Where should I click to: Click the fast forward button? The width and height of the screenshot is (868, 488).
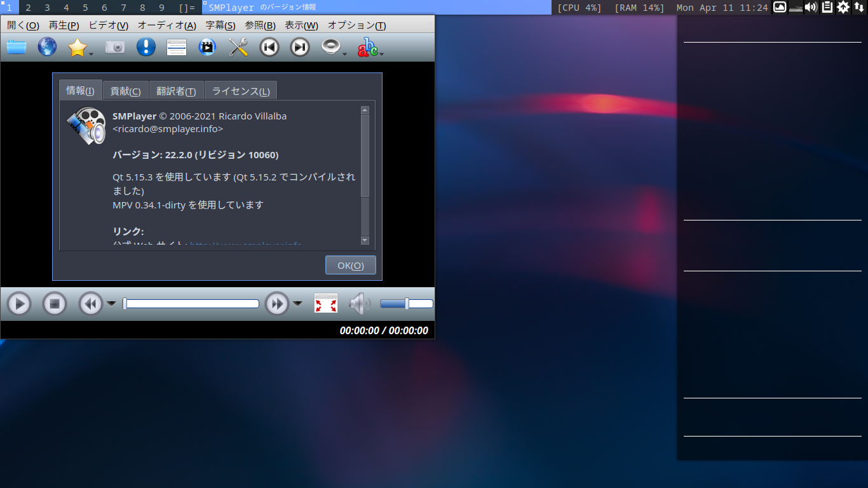click(x=277, y=304)
